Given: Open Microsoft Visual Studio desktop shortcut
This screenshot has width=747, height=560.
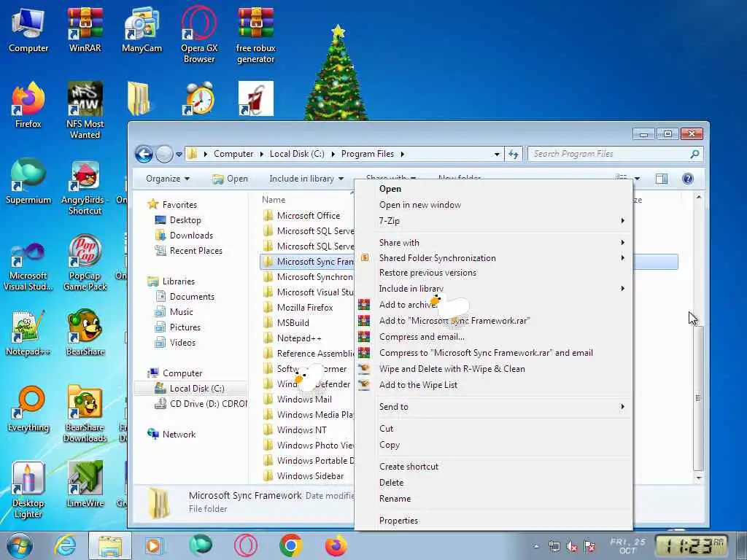Looking at the screenshot, I should click(28, 265).
